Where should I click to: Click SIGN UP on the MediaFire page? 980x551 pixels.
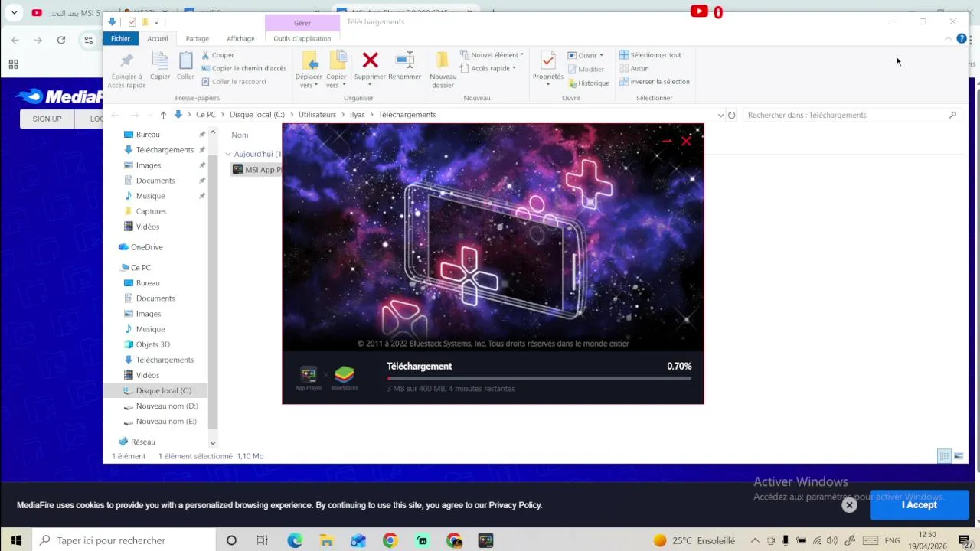(x=47, y=119)
